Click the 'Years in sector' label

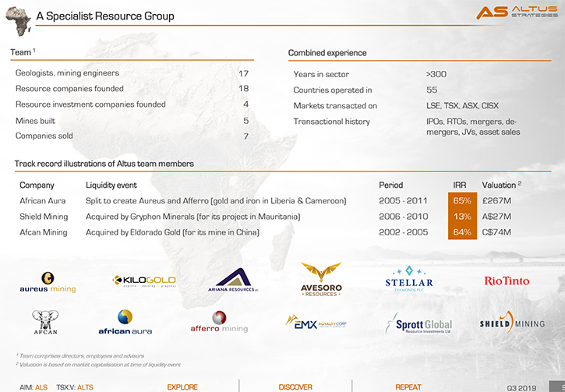321,75
